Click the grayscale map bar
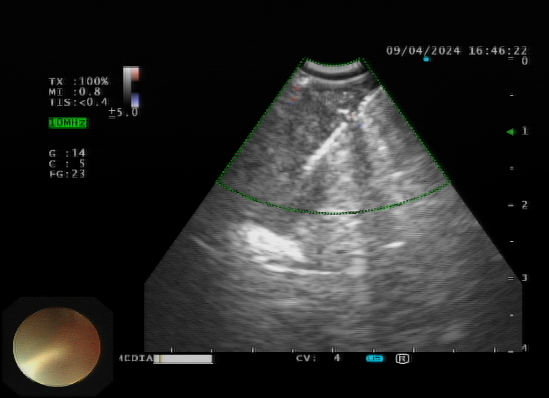The width and height of the screenshot is (549, 398). point(127,87)
